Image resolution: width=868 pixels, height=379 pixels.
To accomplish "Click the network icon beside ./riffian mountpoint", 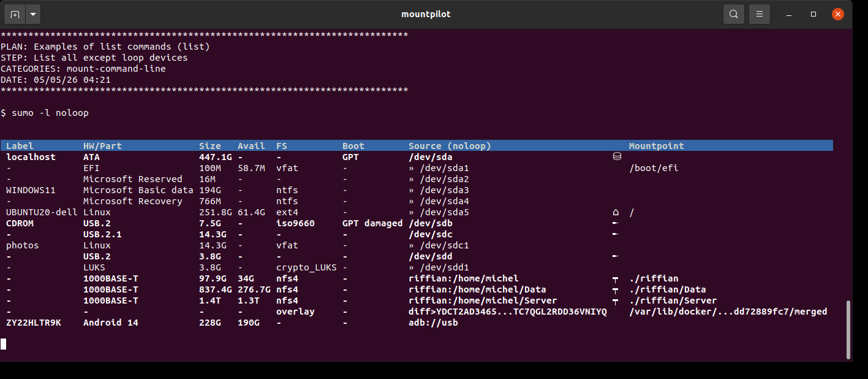I will 616,279.
